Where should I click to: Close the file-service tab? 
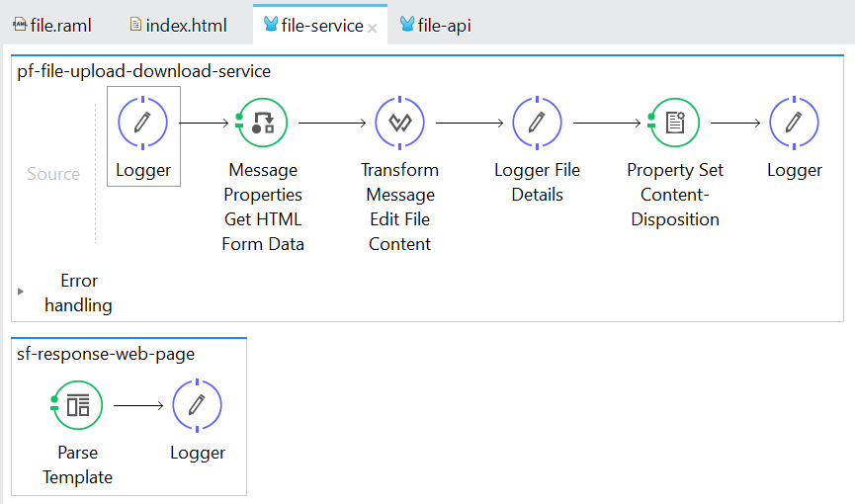(373, 29)
